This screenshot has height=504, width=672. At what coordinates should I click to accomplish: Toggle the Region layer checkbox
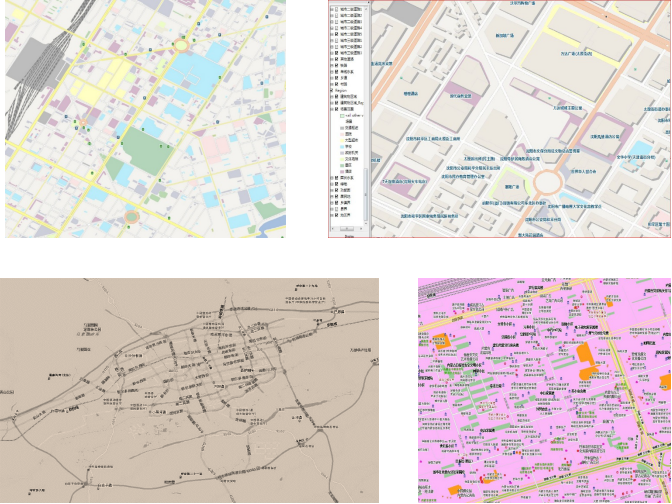click(x=331, y=90)
